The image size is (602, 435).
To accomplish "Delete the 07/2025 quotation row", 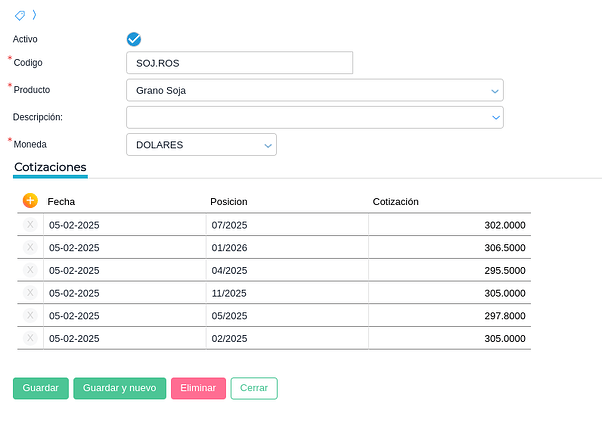I will coord(30,225).
